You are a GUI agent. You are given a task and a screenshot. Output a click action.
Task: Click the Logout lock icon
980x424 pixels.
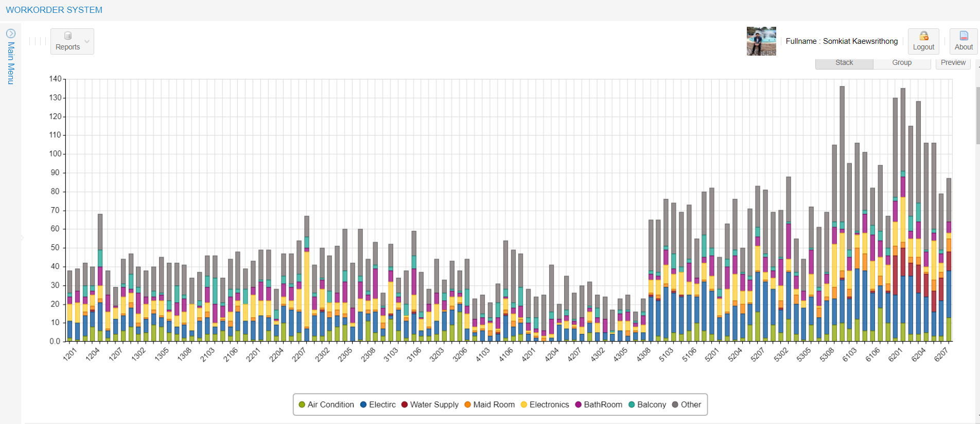point(923,36)
